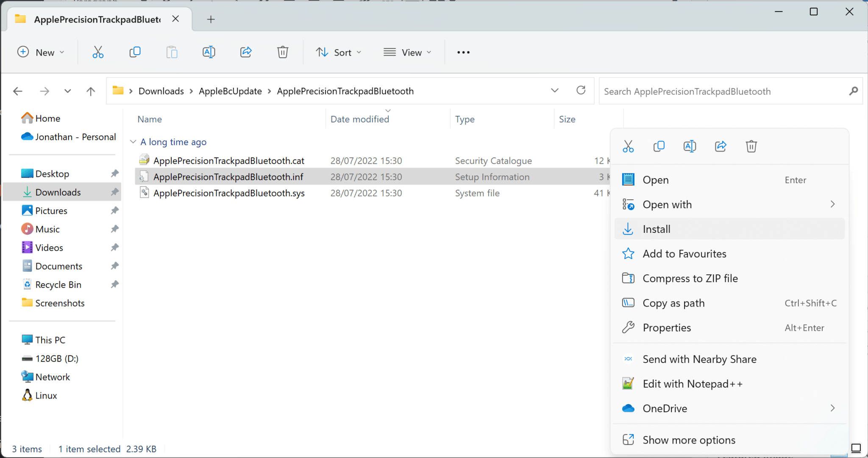
Task: Unpin Music from Quick Access
Action: click(x=114, y=229)
